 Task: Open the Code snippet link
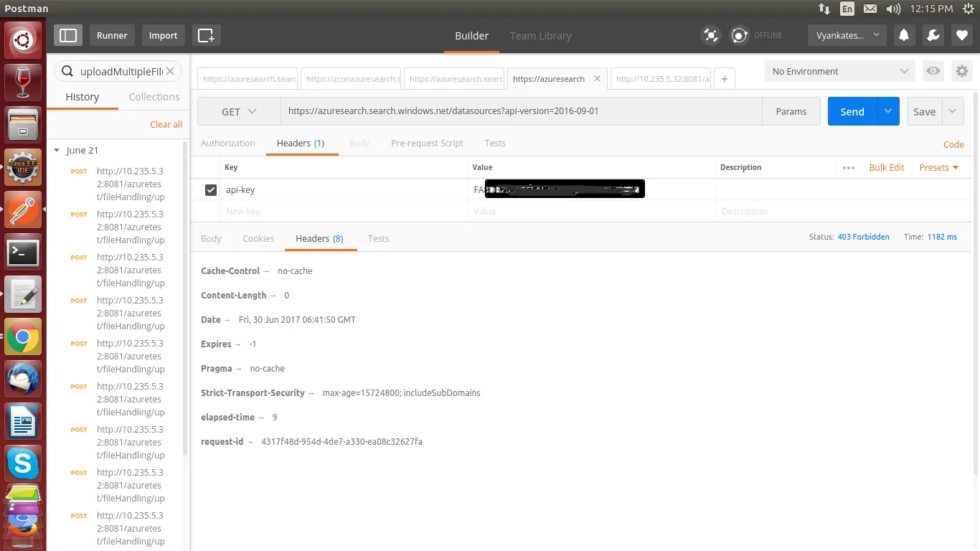click(x=953, y=144)
